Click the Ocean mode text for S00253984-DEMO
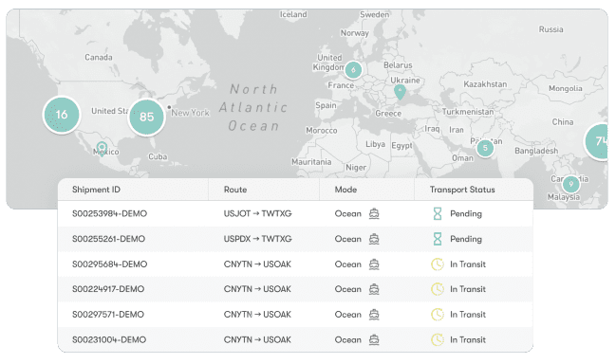Screen dimensions: 616x364 (347, 214)
